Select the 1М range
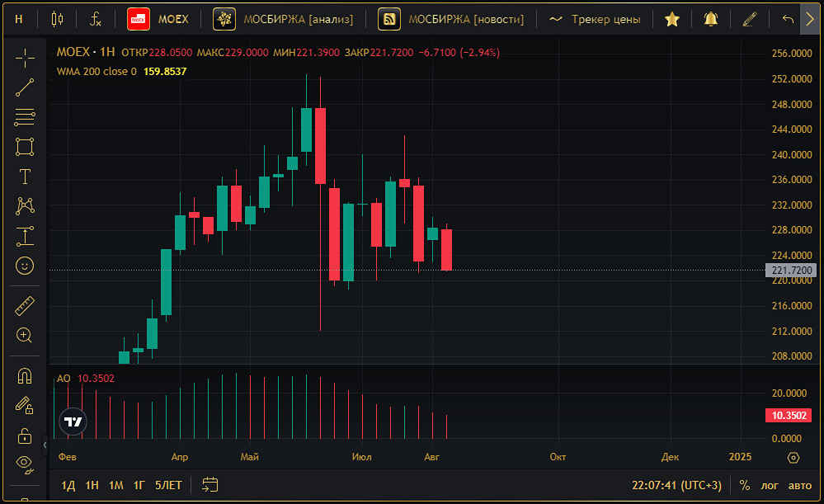 115,485
